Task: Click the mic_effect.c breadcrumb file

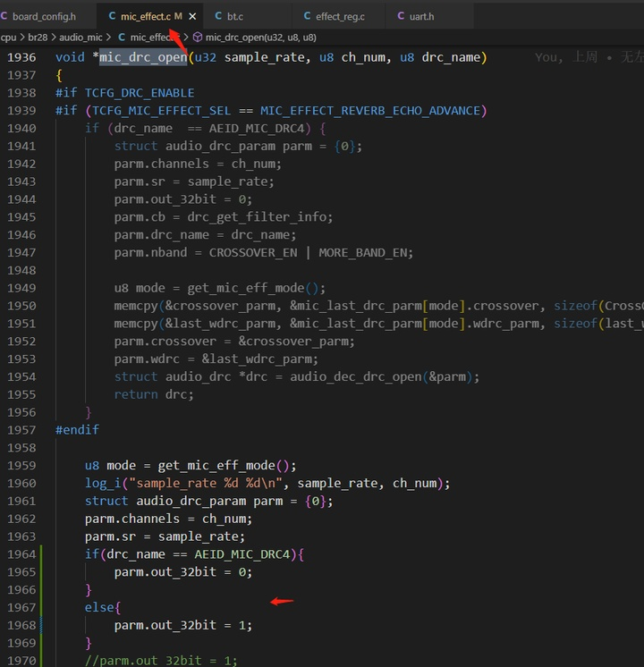Action: pyautogui.click(x=153, y=38)
